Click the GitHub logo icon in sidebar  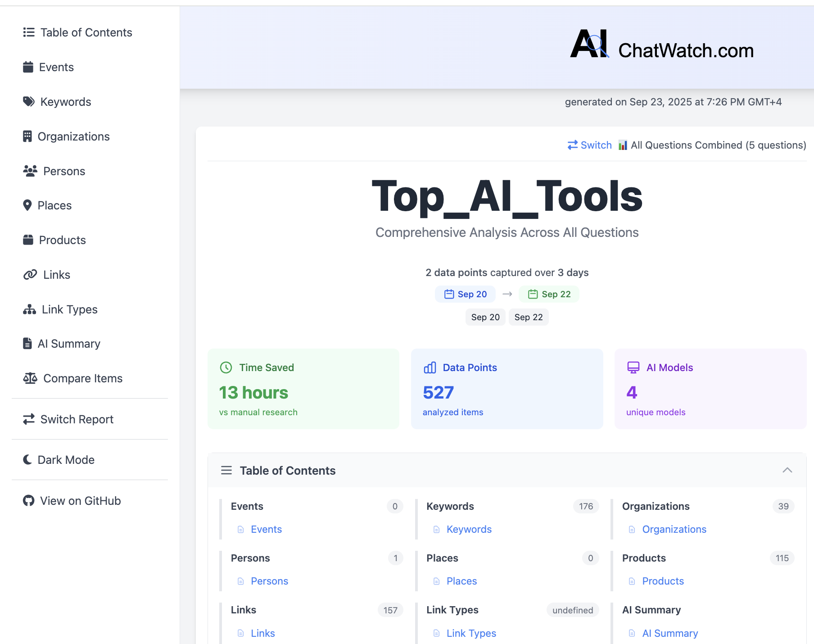coord(29,501)
